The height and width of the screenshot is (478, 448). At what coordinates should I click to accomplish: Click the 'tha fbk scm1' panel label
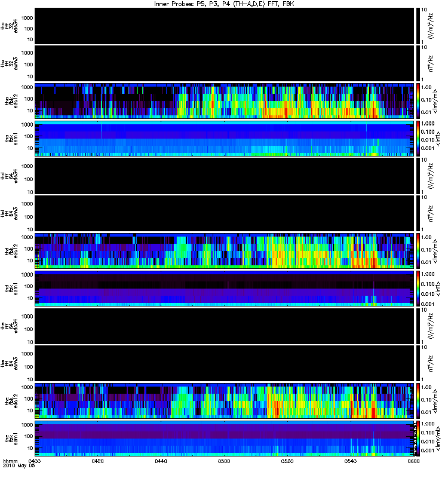pos(11,139)
